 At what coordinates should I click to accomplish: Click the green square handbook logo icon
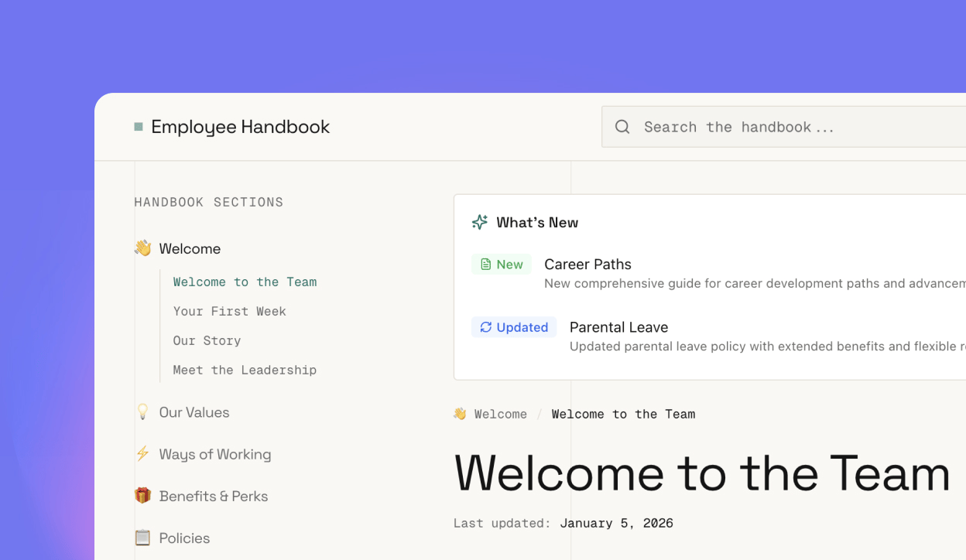point(139,127)
